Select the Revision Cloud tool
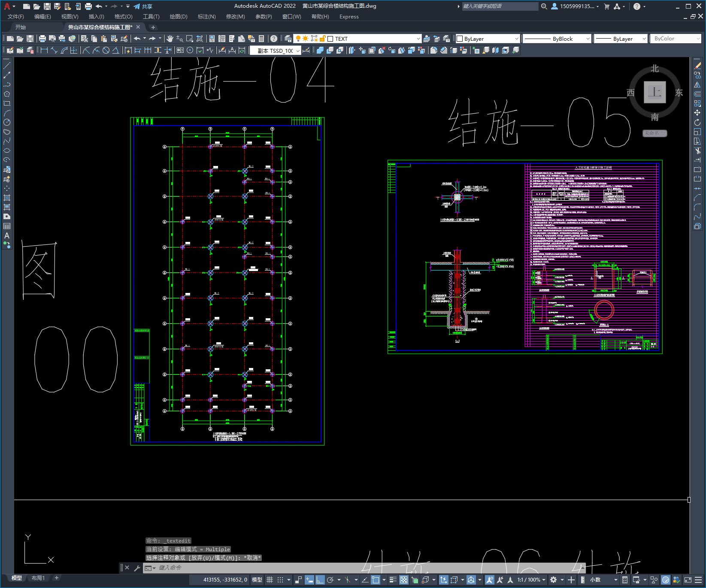The width and height of the screenshot is (706, 588). point(7,132)
